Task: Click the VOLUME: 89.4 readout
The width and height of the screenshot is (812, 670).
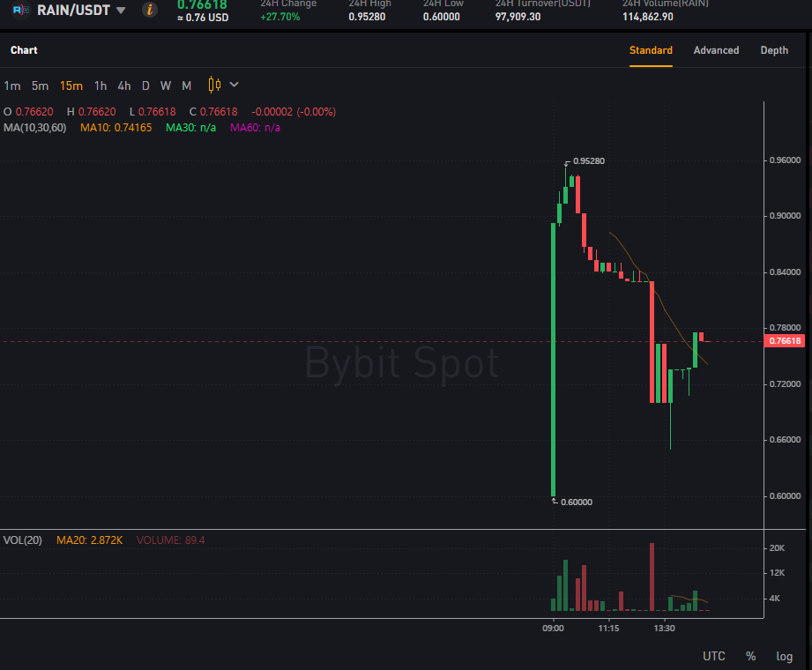Action: tap(170, 540)
